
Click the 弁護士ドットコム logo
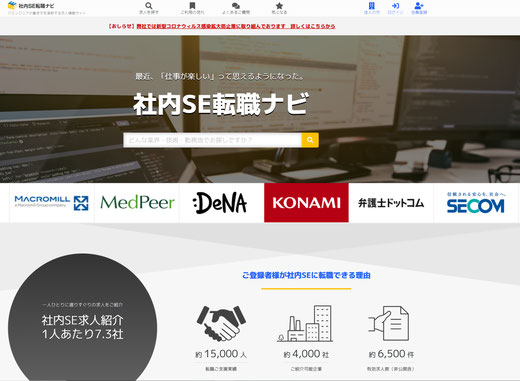click(391, 203)
